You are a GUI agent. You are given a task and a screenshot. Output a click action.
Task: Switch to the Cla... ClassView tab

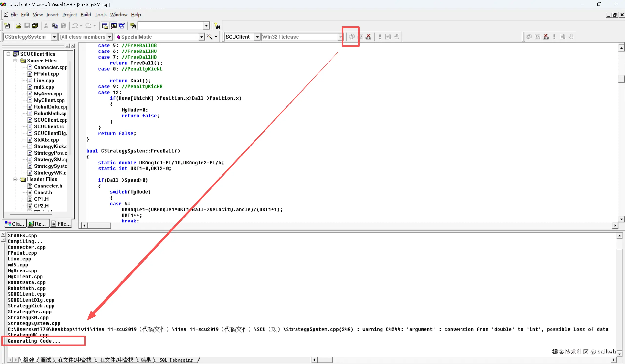(x=15, y=224)
